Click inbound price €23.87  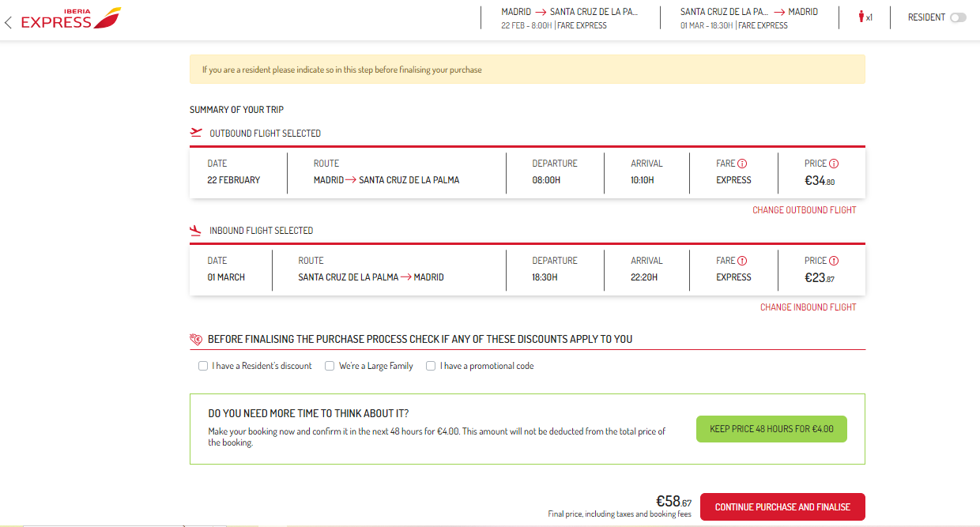[x=820, y=278]
